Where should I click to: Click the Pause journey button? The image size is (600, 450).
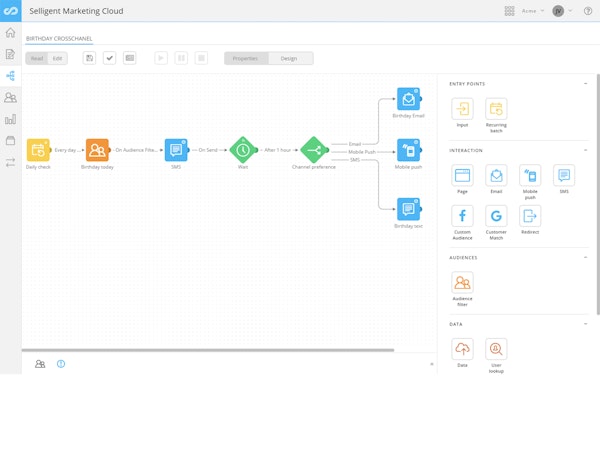tap(181, 58)
